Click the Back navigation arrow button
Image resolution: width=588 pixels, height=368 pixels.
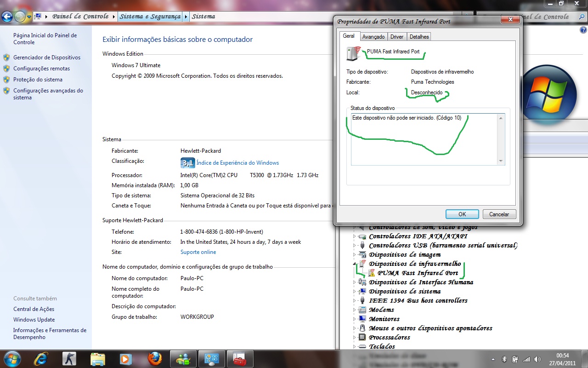[7, 17]
